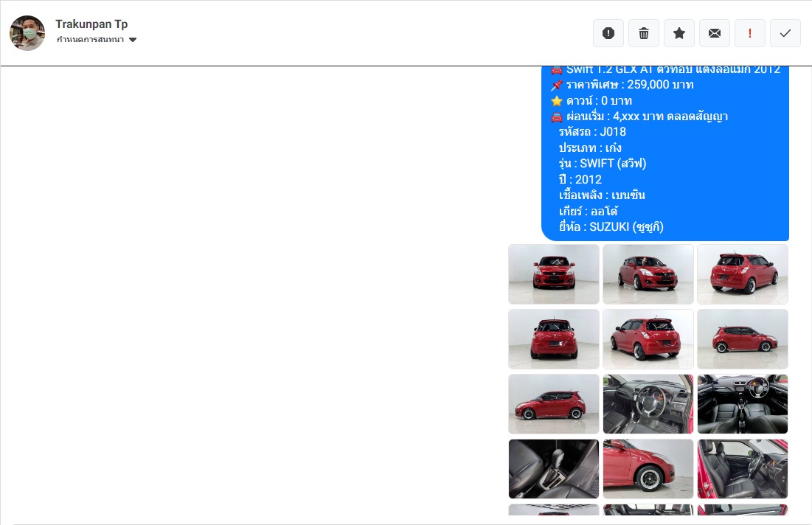Viewport: 812px width, 525px height.
Task: View the rear three-quarter photo with the hatch spoiler
Action: 742,274
